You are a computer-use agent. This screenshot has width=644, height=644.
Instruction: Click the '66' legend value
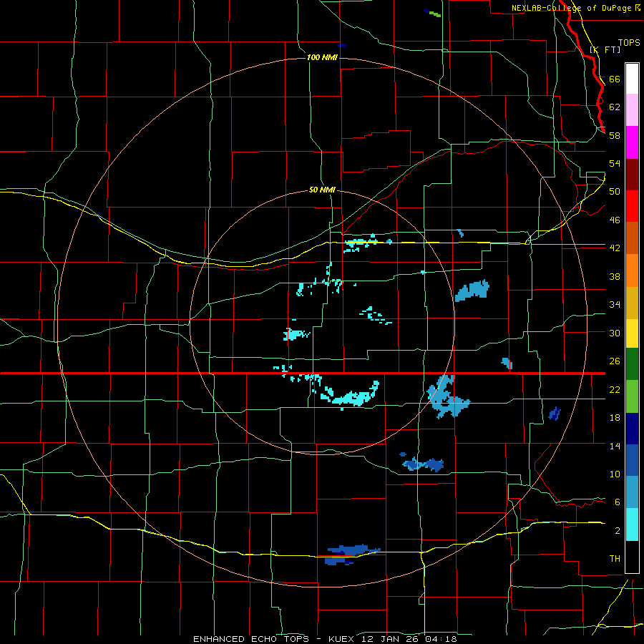(615, 79)
